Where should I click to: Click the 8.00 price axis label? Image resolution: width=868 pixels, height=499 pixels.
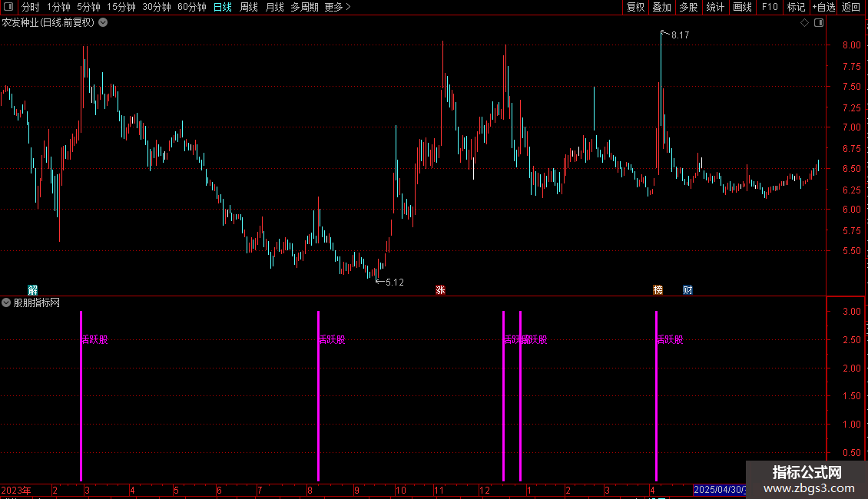click(x=851, y=45)
